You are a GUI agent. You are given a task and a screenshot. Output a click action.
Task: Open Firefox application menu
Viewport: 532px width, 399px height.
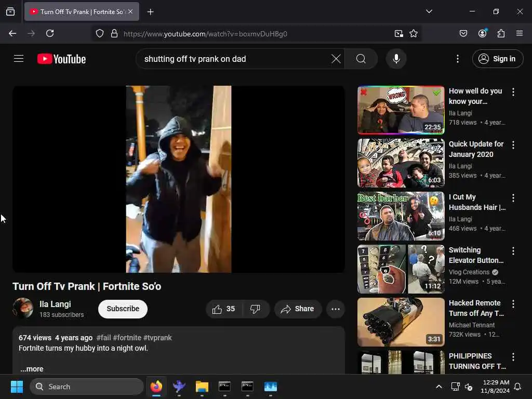(x=520, y=33)
